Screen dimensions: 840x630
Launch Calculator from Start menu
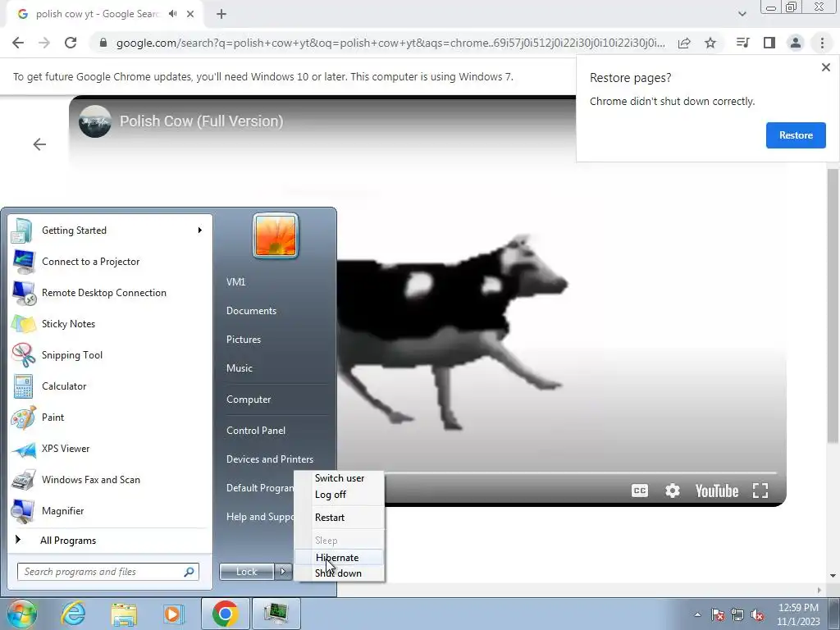(x=110, y=386)
